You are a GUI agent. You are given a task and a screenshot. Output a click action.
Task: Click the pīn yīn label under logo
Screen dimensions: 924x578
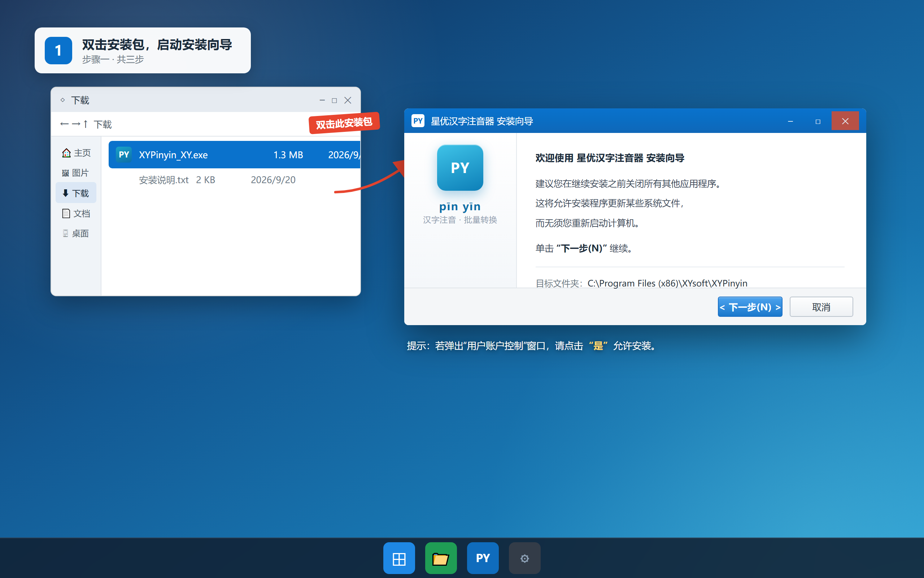pos(460,206)
